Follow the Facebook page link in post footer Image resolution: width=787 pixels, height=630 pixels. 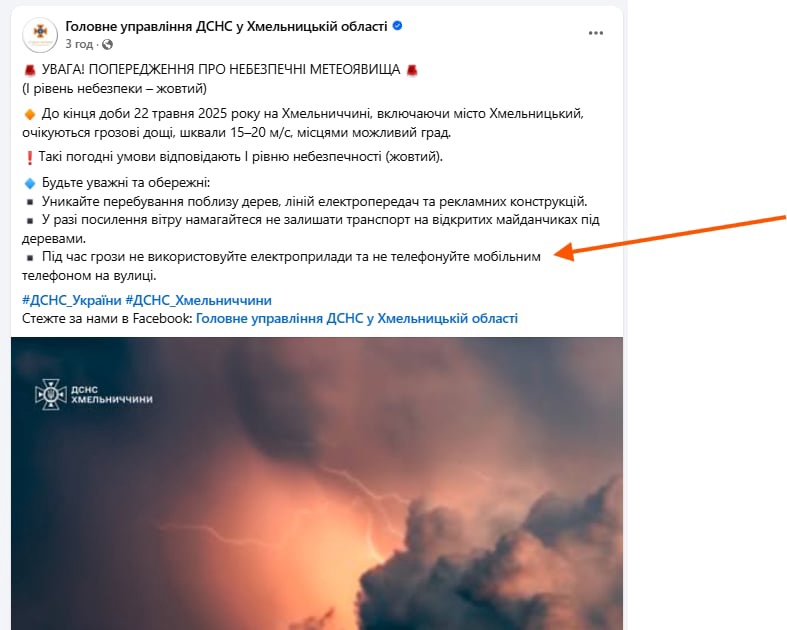coord(357,318)
